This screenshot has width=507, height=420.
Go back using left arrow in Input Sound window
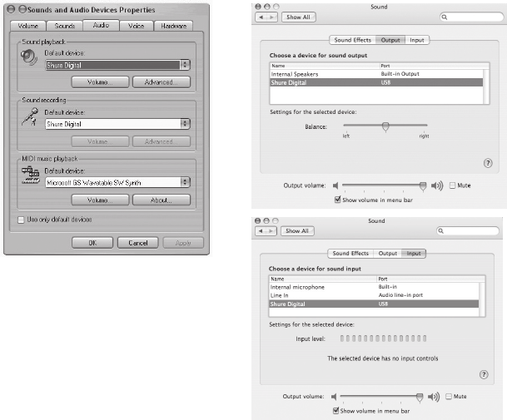[x=261, y=231]
